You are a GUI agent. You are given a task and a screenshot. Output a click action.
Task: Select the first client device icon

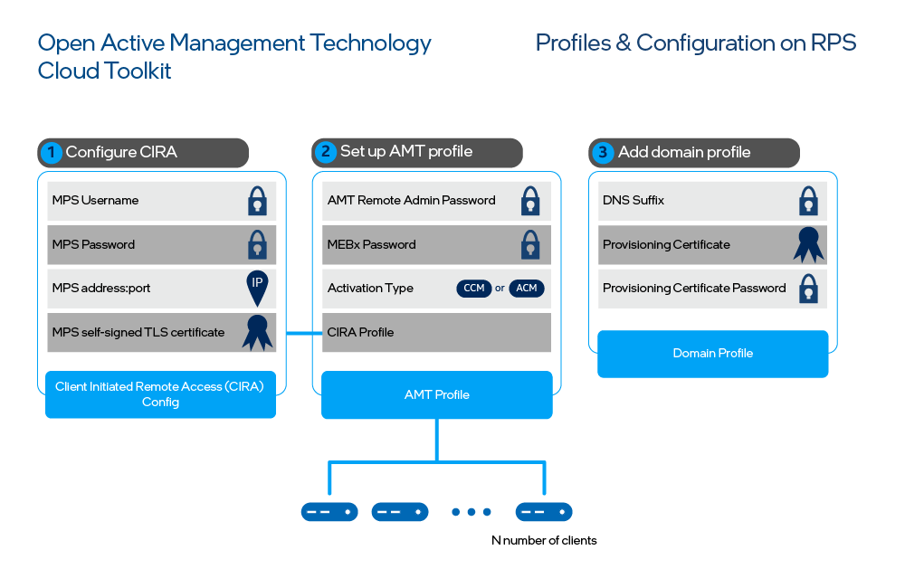pos(329,511)
